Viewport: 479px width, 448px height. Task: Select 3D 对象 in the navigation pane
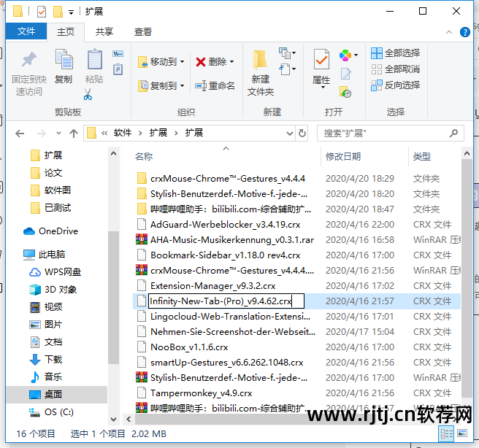click(53, 290)
